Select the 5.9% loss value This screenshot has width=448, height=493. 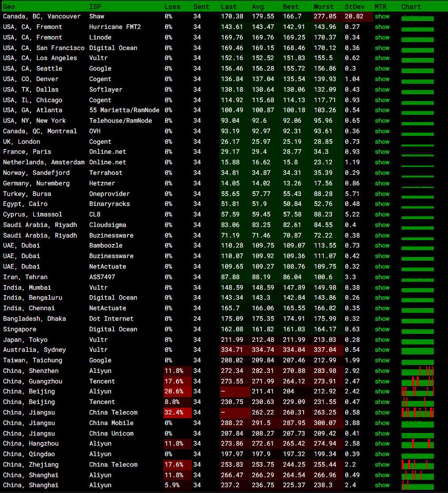coord(172,485)
